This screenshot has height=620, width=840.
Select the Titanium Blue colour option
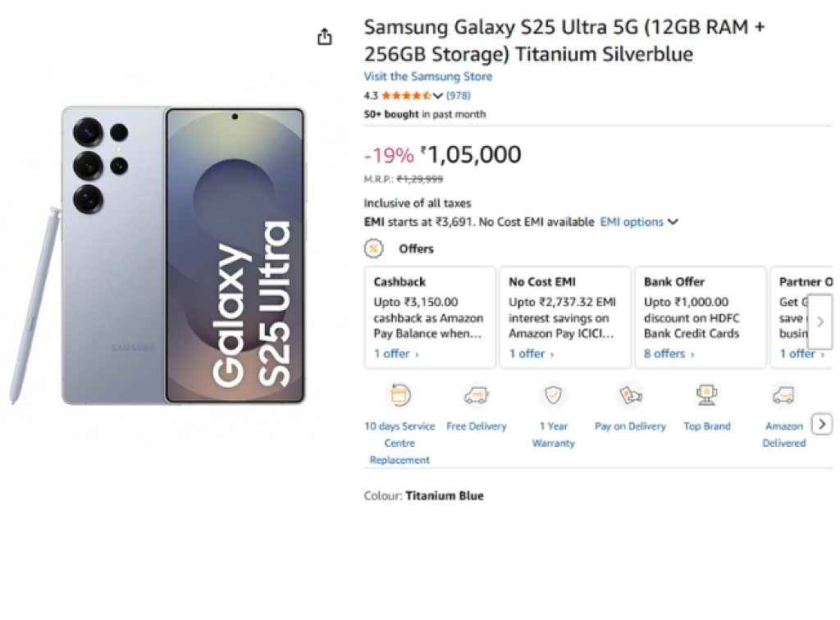pos(445,495)
